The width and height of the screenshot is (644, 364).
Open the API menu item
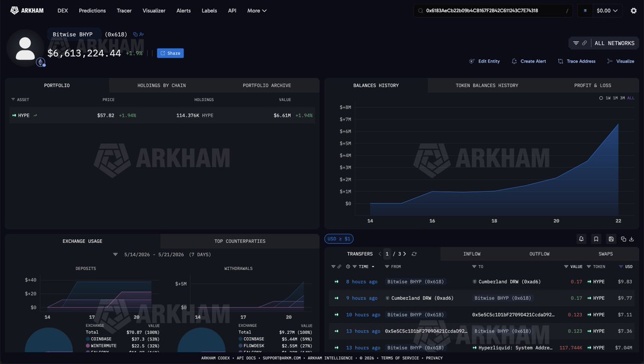tap(232, 10)
